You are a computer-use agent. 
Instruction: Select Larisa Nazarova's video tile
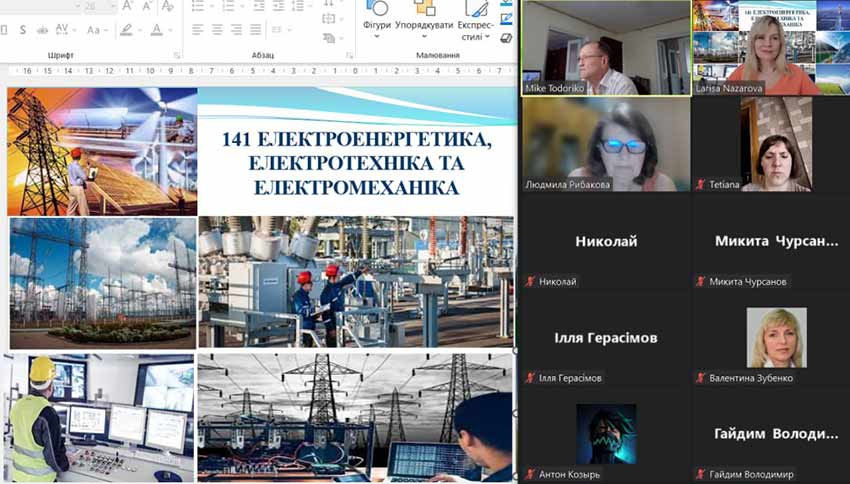tap(770, 48)
